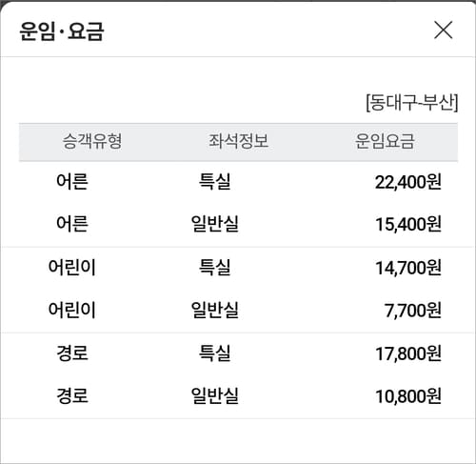This screenshot has height=464, width=476.
Task: Click 어린이 in the 일반실 row
Action: (72, 310)
